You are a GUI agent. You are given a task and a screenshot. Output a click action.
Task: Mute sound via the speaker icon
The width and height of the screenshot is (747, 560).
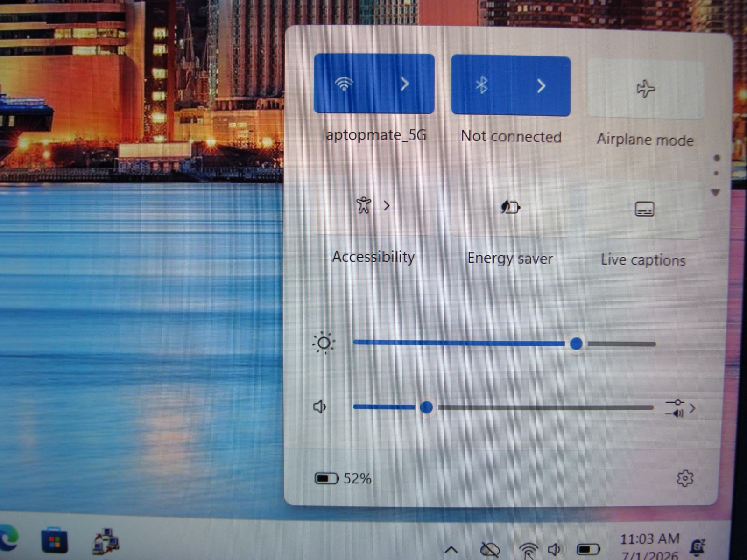320,406
